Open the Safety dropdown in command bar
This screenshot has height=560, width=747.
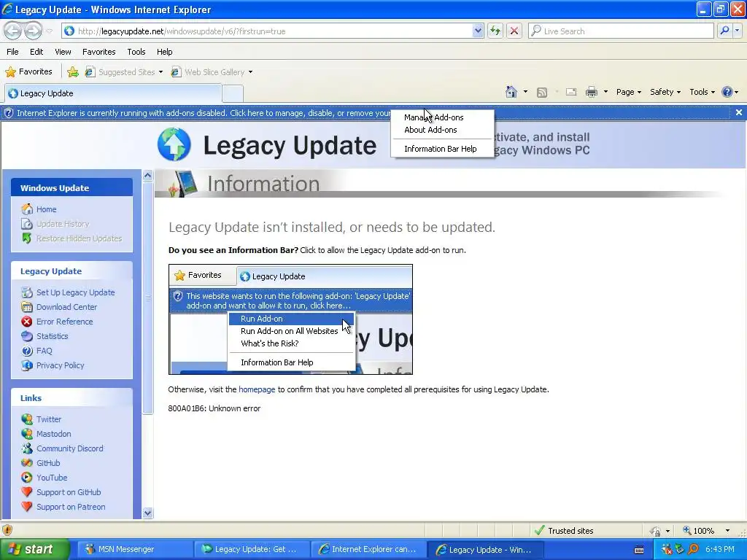(x=665, y=92)
